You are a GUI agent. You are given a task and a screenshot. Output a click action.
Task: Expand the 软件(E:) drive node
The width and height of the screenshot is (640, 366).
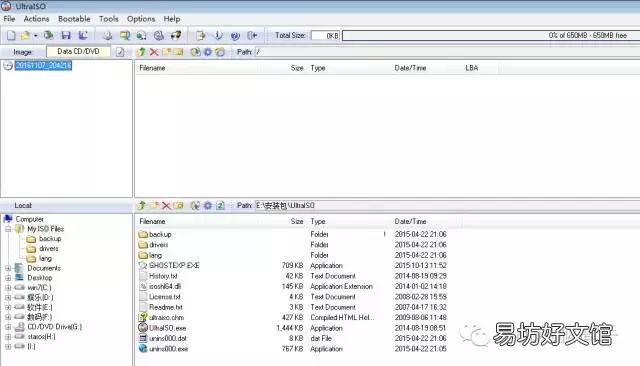pos(8,307)
